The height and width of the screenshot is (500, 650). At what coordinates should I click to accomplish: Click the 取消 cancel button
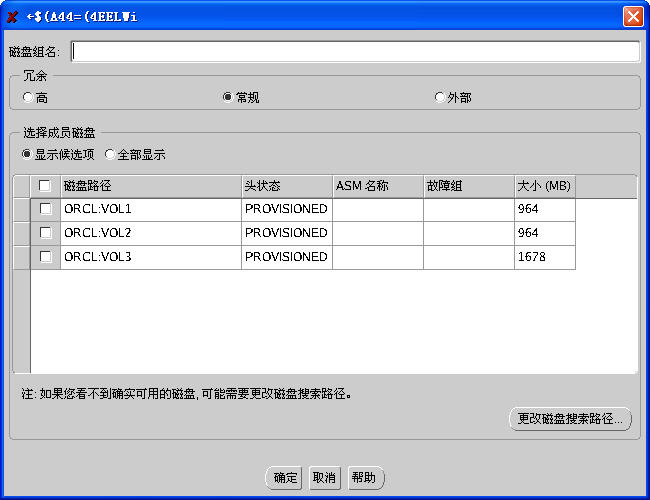[x=324, y=478]
